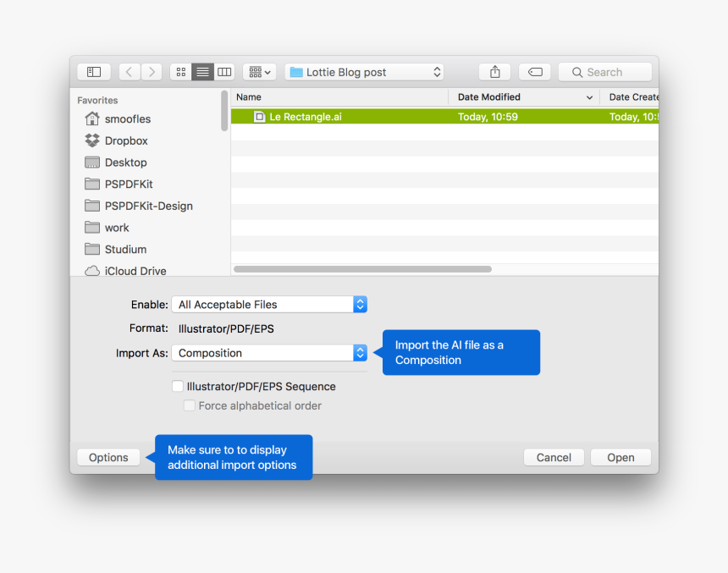The width and height of the screenshot is (728, 573).
Task: Switch to list view
Action: pyautogui.click(x=202, y=72)
